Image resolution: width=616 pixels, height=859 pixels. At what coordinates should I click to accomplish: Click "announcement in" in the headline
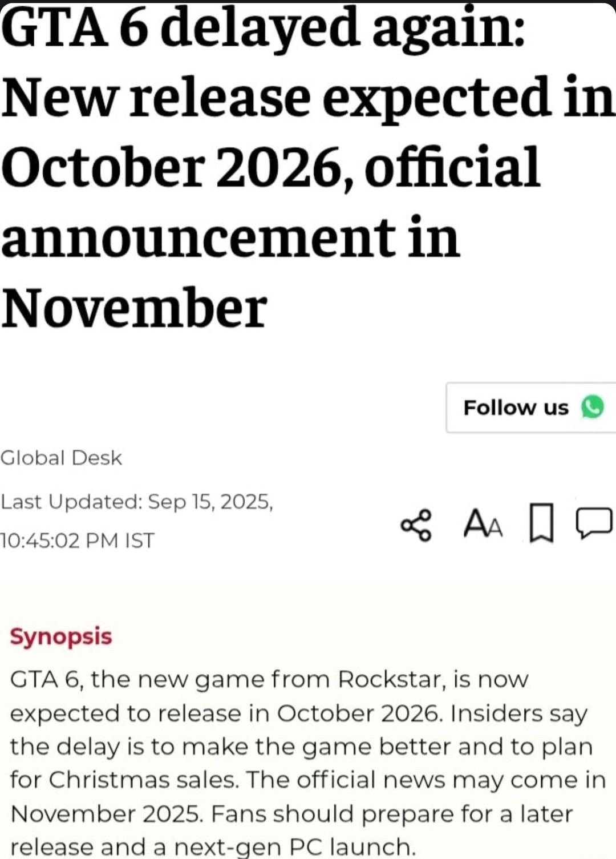(230, 237)
